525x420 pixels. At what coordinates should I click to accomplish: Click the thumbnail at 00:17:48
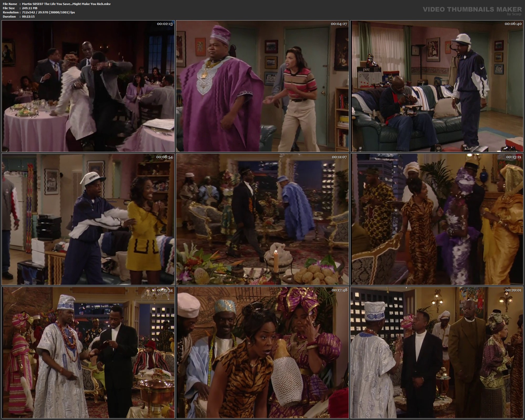[262, 352]
